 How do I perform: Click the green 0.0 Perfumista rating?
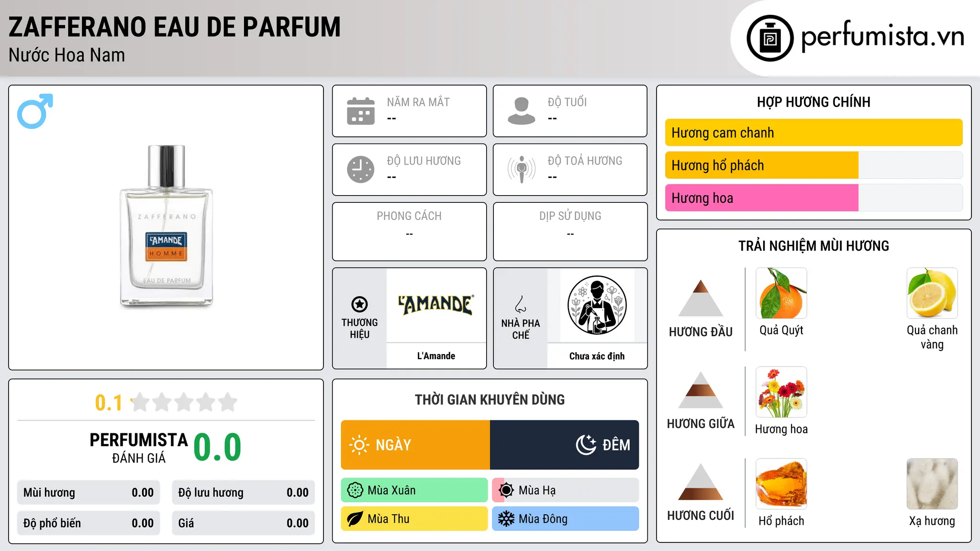tap(218, 447)
